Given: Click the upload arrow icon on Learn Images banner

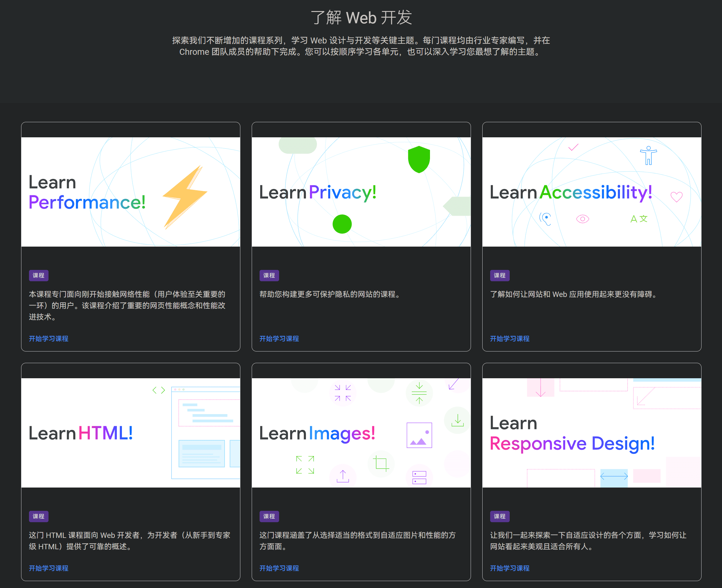Looking at the screenshot, I should (342, 476).
